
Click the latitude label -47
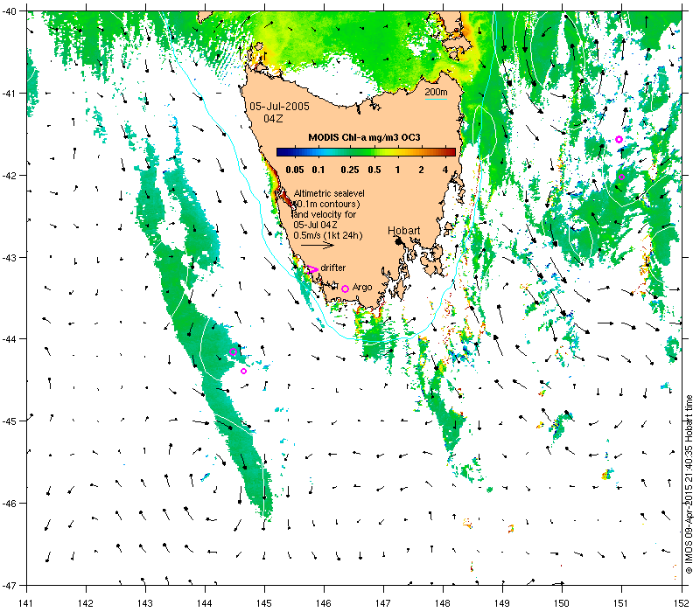pyautogui.click(x=8, y=585)
